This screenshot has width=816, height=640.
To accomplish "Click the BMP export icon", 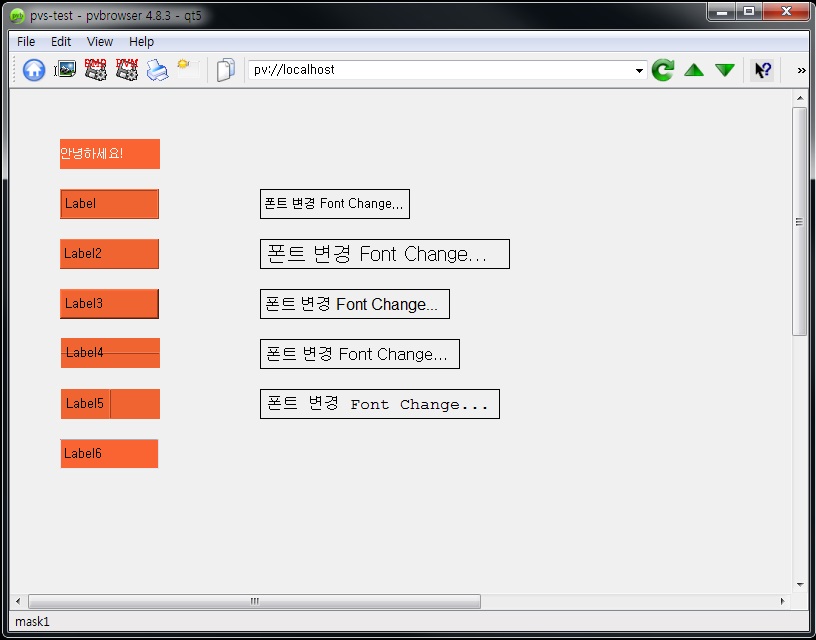I will click(x=95, y=70).
